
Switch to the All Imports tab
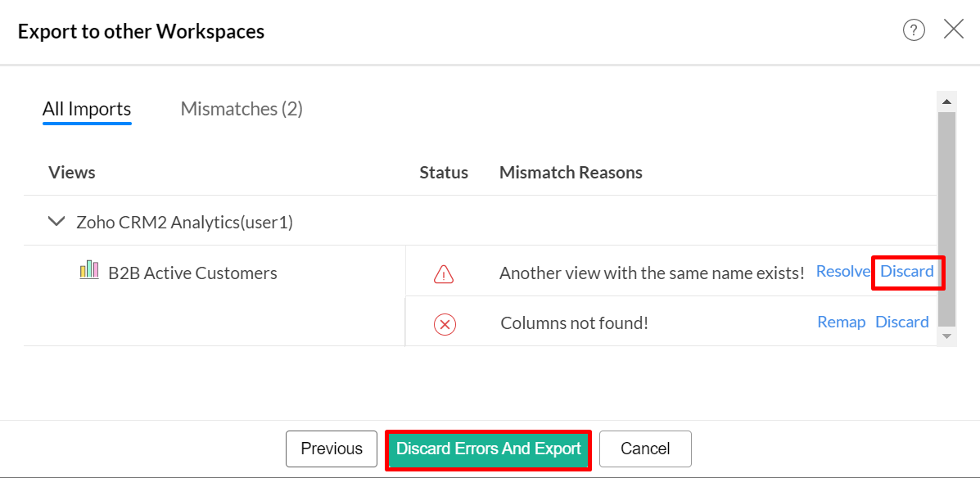click(x=87, y=109)
